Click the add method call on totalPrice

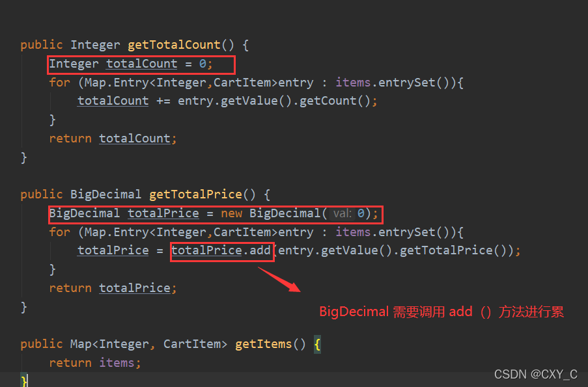[x=260, y=250]
